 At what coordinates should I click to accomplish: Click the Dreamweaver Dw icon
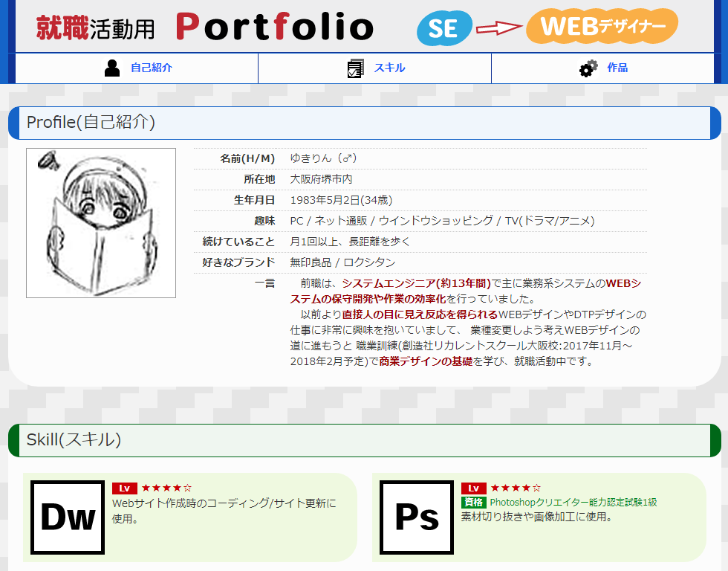coord(68,517)
